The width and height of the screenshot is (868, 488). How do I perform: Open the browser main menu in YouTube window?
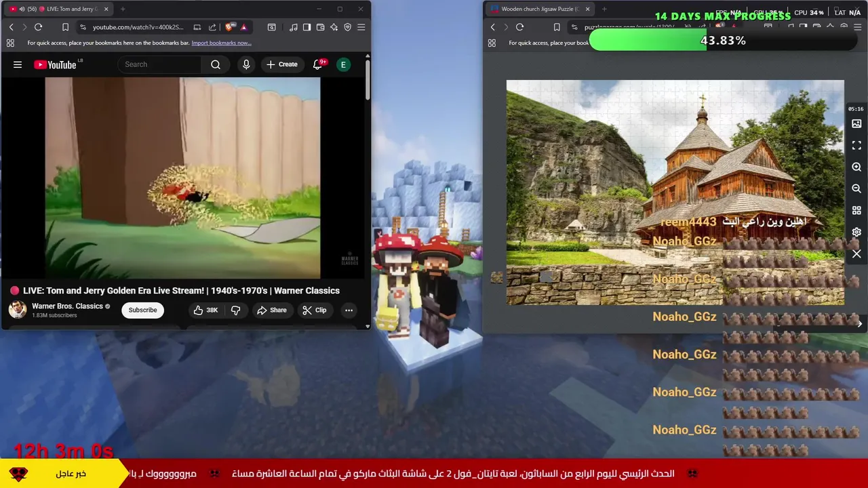pyautogui.click(x=361, y=27)
